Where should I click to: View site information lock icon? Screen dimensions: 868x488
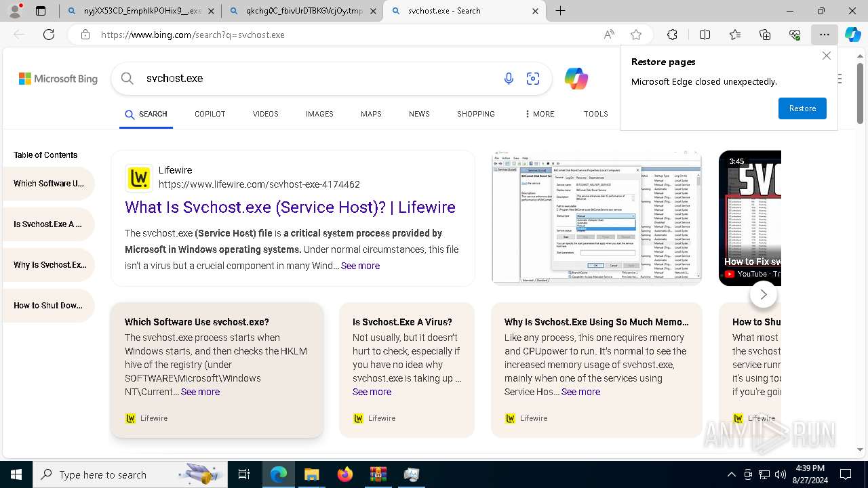85,35
